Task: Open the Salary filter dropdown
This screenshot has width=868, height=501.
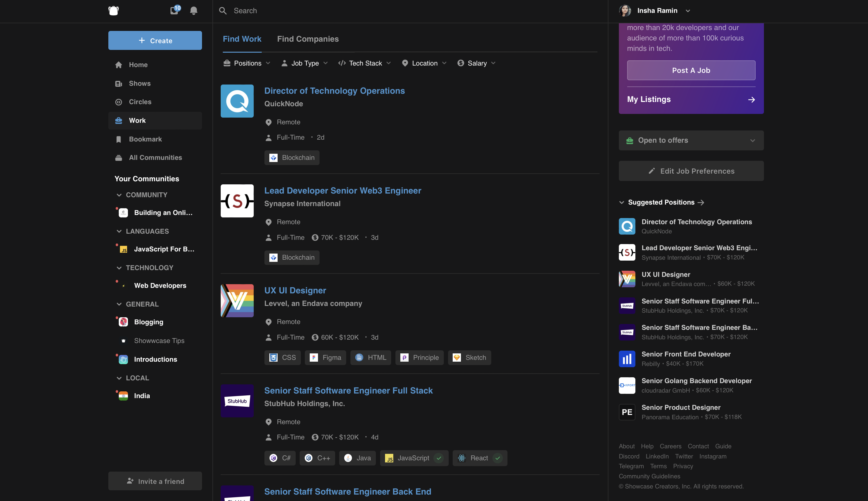Action: click(x=477, y=63)
